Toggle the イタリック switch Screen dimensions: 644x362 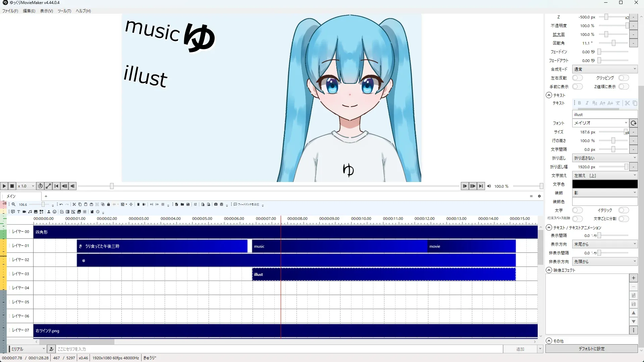point(623,210)
